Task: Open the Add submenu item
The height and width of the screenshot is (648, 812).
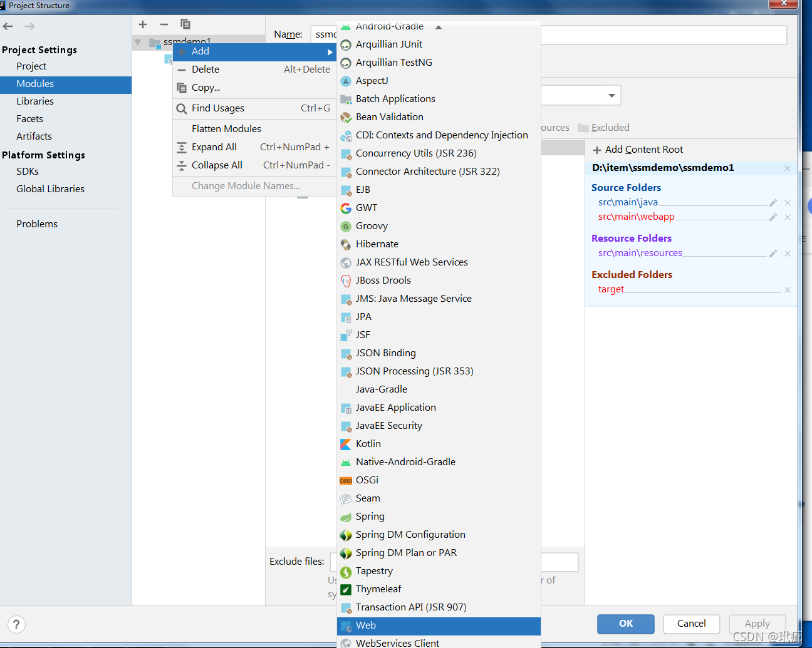Action: [254, 52]
